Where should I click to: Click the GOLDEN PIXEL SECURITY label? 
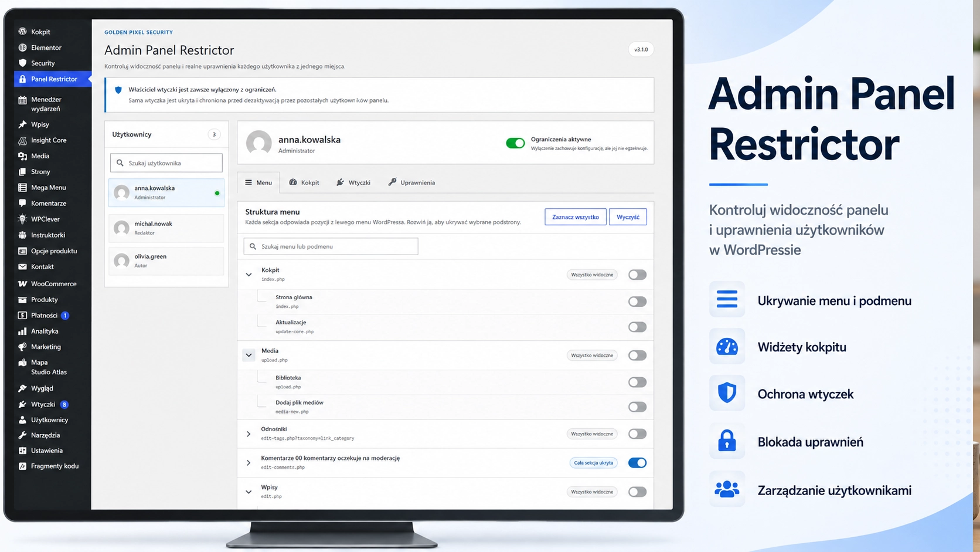138,32
